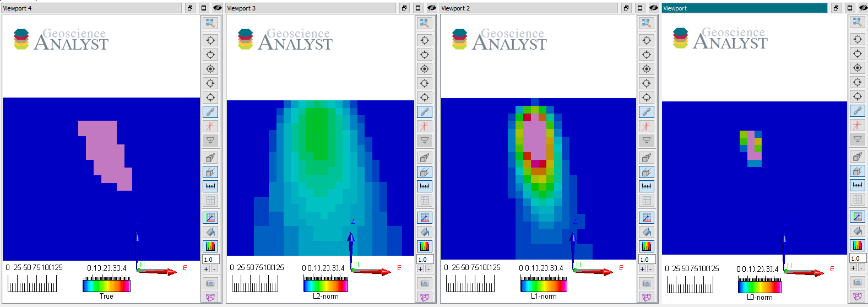The image size is (868, 307).
Task: Click the plus exaggeration button in Viewport 4
Action: pyautogui.click(x=206, y=269)
